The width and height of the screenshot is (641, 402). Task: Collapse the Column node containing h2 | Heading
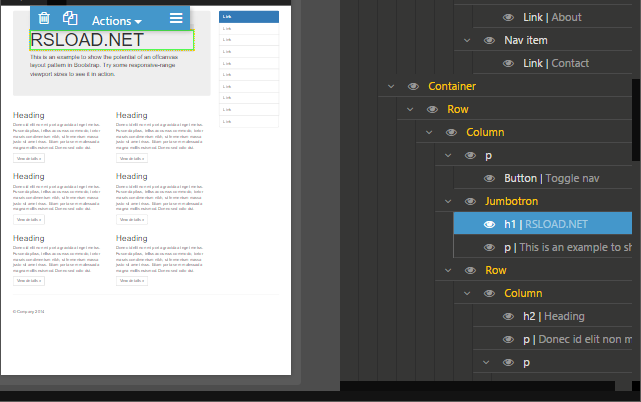(x=467, y=293)
